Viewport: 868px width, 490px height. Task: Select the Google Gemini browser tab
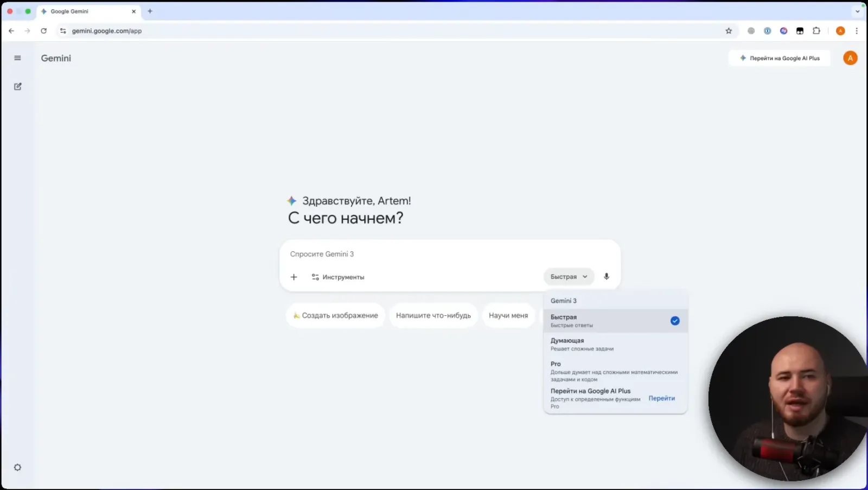tap(90, 11)
